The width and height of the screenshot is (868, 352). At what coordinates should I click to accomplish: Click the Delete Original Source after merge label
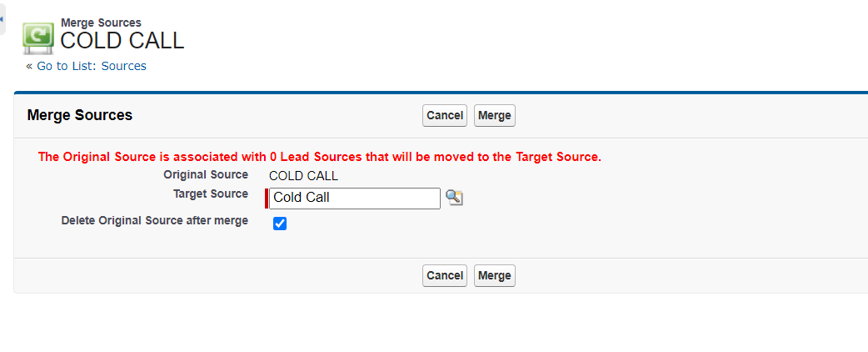[x=154, y=220]
